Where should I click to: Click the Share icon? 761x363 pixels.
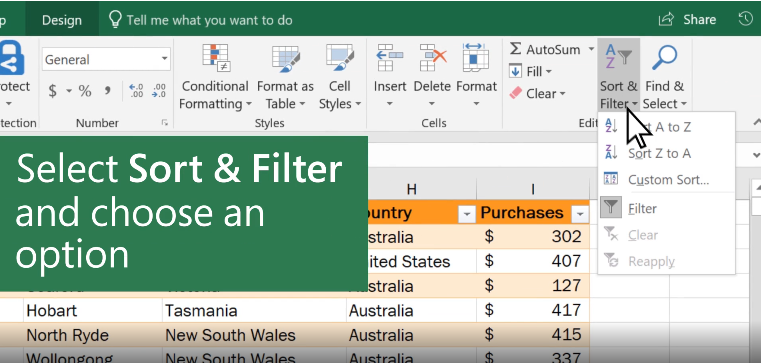click(x=666, y=19)
